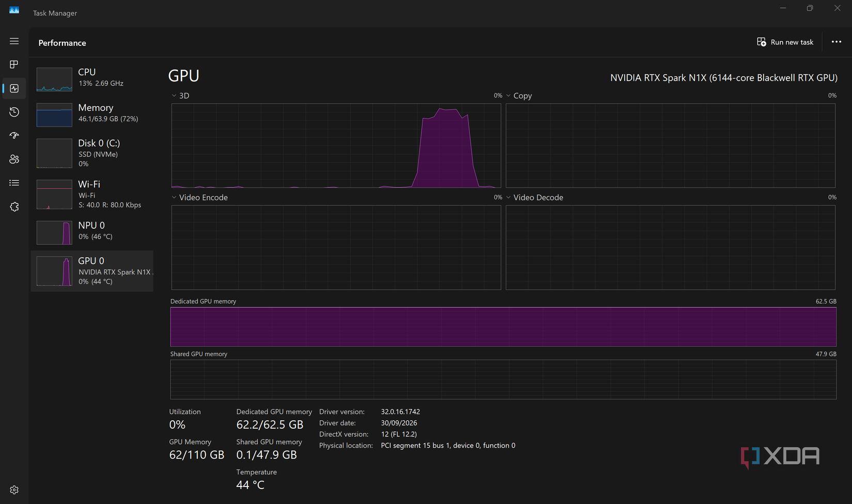Image resolution: width=852 pixels, height=504 pixels.
Task: Select the GPU 0 performance item
Action: click(92, 271)
